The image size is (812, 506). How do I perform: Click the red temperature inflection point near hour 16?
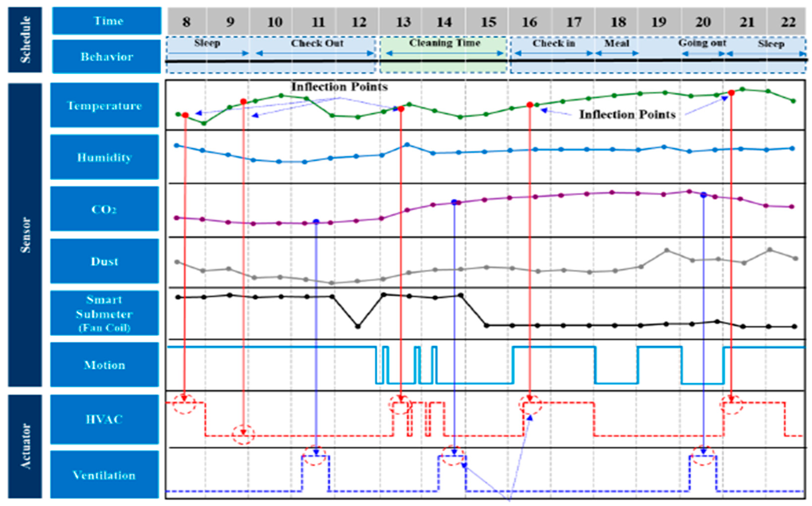(x=530, y=105)
